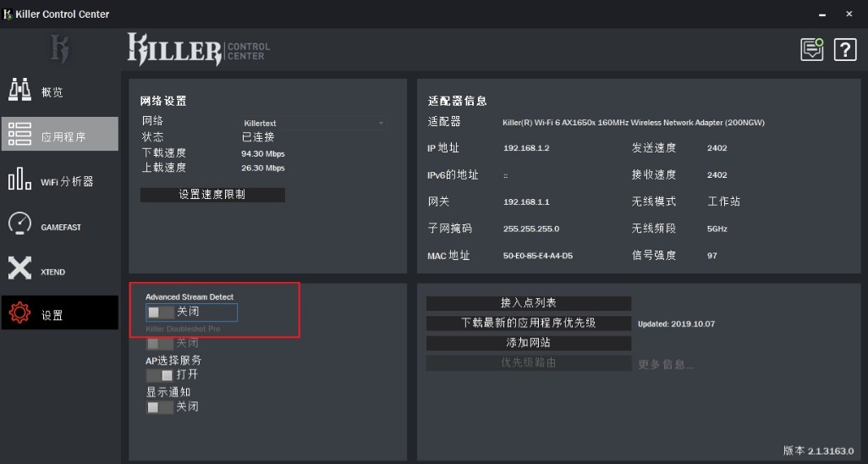Click the 5GHz band value
Image resolution: width=868 pixels, height=464 pixels.
pyautogui.click(x=717, y=229)
